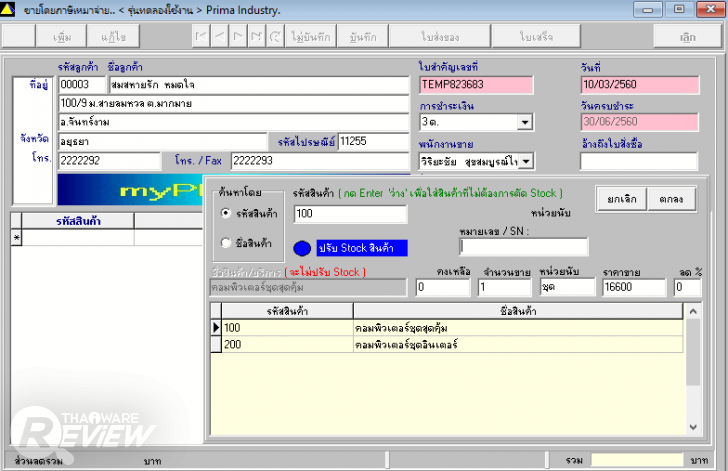Click the new-row asterisk marker in grid
The image size is (728, 471).
click(x=16, y=238)
